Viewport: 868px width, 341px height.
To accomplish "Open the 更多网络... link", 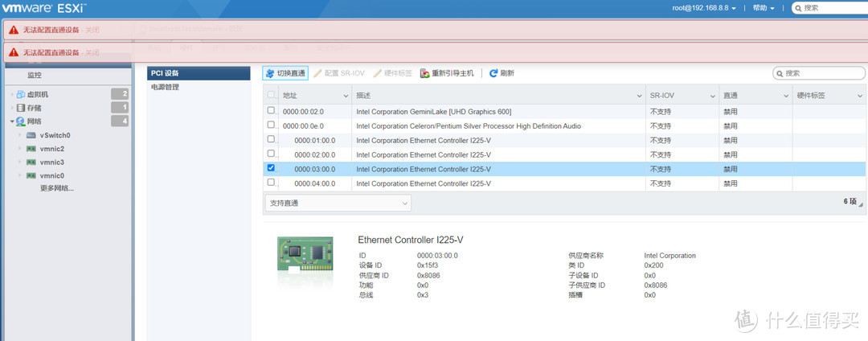I will (57, 188).
